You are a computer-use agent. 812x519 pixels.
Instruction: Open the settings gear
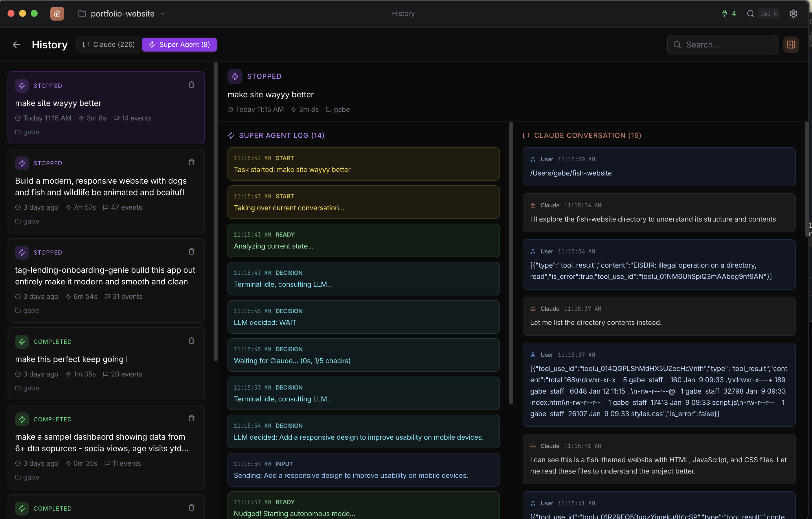pos(793,14)
